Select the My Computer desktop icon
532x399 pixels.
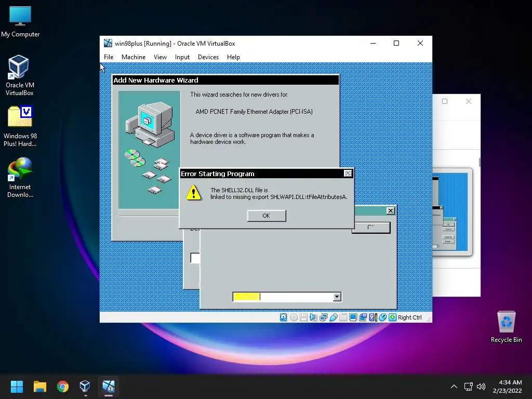[20, 21]
